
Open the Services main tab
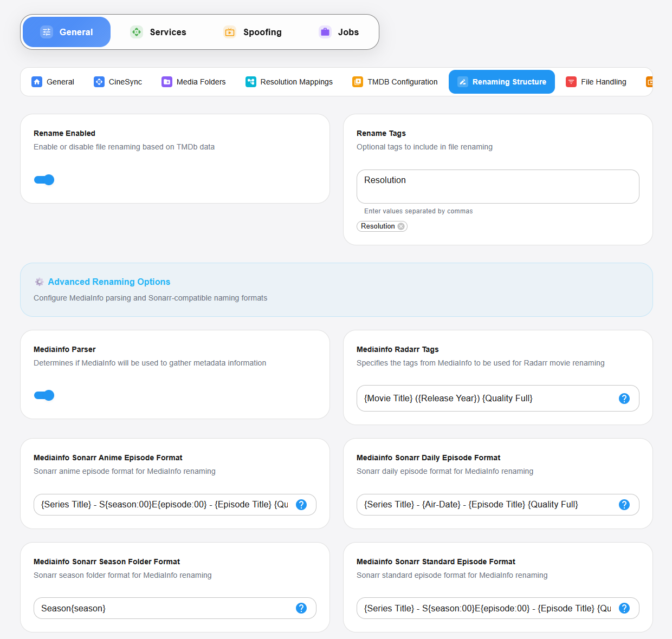158,32
